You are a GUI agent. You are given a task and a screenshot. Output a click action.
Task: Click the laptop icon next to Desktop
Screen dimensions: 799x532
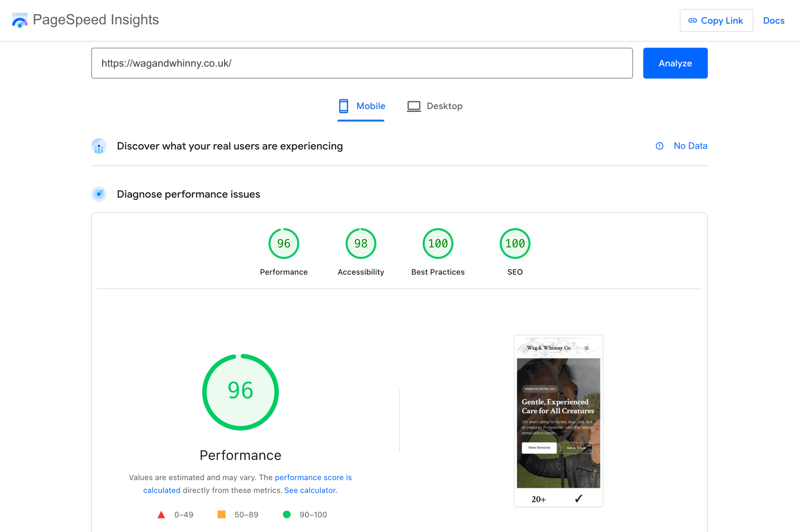[414, 106]
